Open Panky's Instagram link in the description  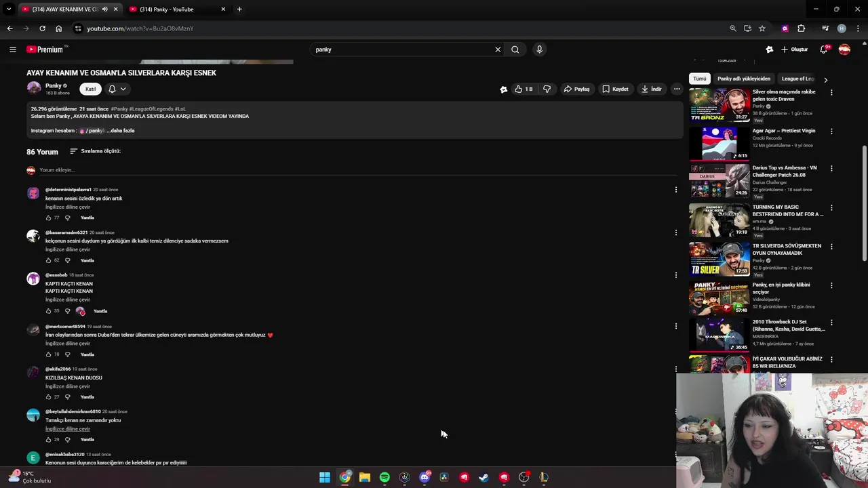pos(93,131)
